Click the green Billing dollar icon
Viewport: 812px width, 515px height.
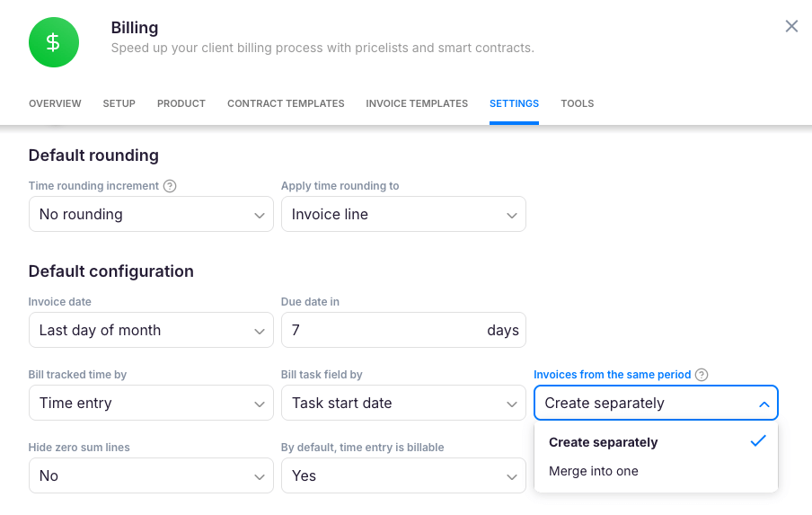[54, 42]
